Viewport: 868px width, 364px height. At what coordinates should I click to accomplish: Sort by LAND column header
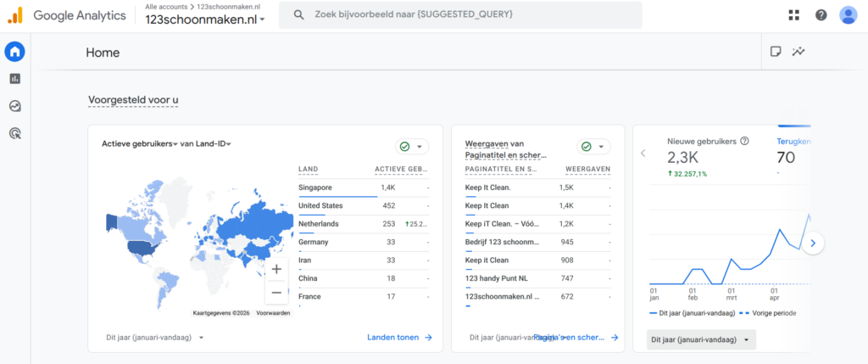[309, 169]
